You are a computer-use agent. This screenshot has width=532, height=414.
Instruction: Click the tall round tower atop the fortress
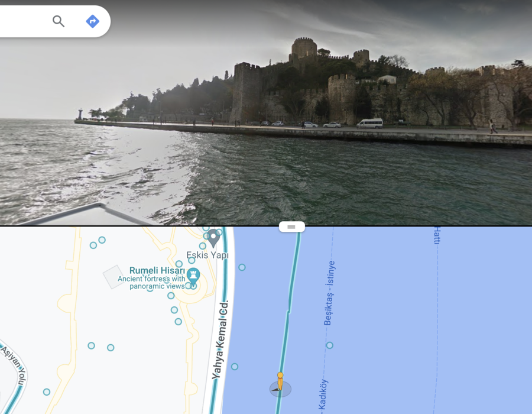(x=304, y=48)
